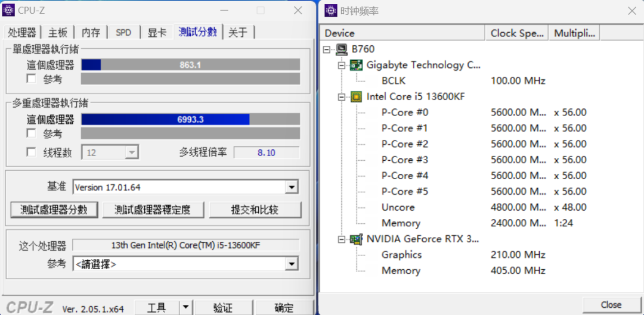Click the x 48.00 Uncore multiplier
Viewport: 644px width, 315px height.
coord(570,207)
